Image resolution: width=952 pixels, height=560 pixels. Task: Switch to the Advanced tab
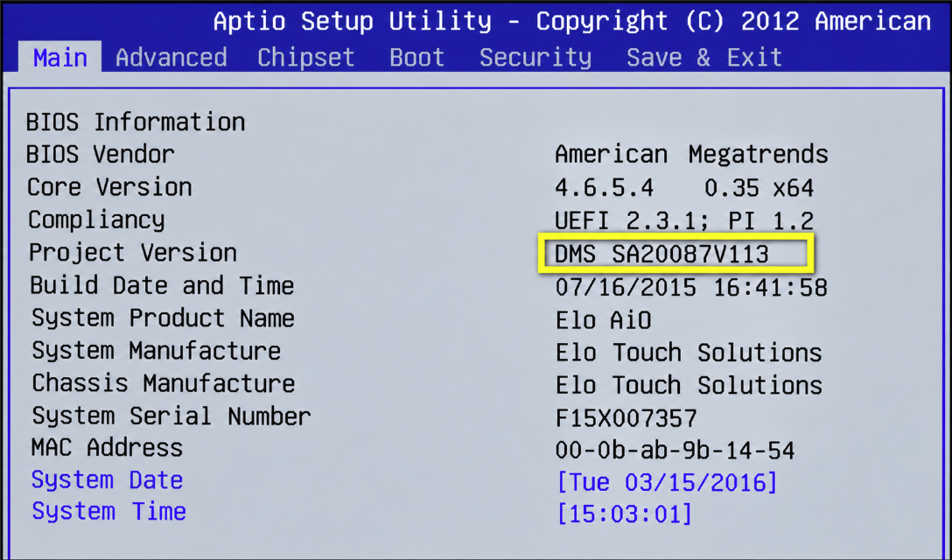(171, 58)
